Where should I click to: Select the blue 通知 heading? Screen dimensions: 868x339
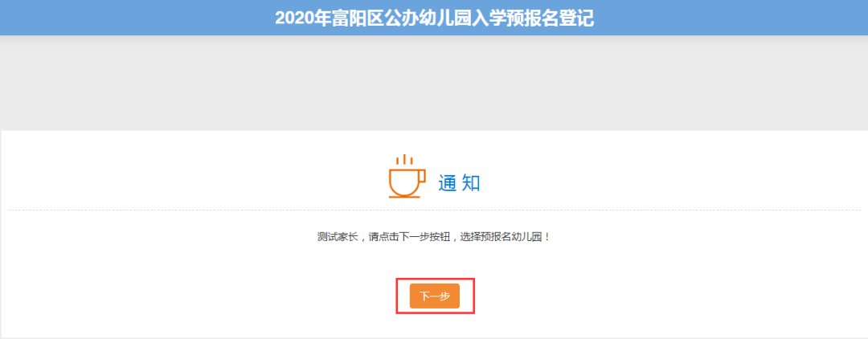tap(459, 183)
